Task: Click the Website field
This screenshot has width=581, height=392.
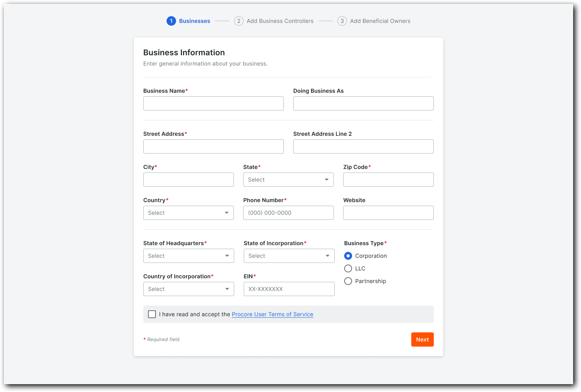Action: tap(388, 213)
